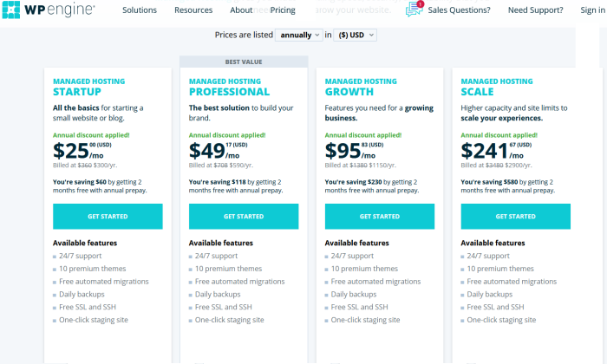Click Get Started on the Growth plan
The height and width of the screenshot is (364, 607).
380,217
